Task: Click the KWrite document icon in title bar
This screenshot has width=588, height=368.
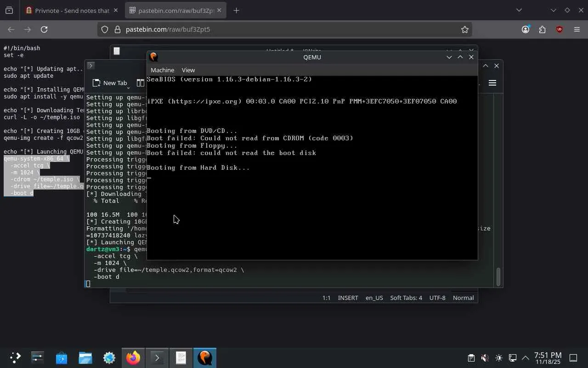Action: click(117, 51)
